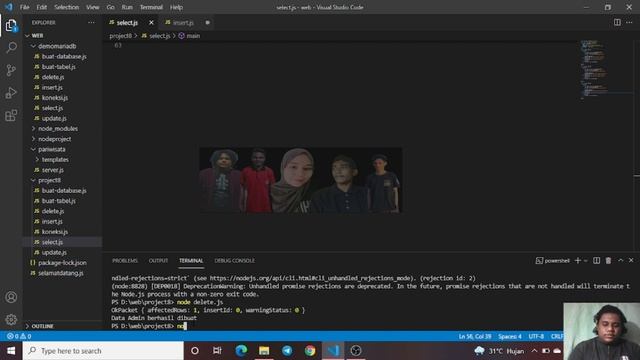The width and height of the screenshot is (640, 360).
Task: Open package-lock.json file
Action: point(62,263)
